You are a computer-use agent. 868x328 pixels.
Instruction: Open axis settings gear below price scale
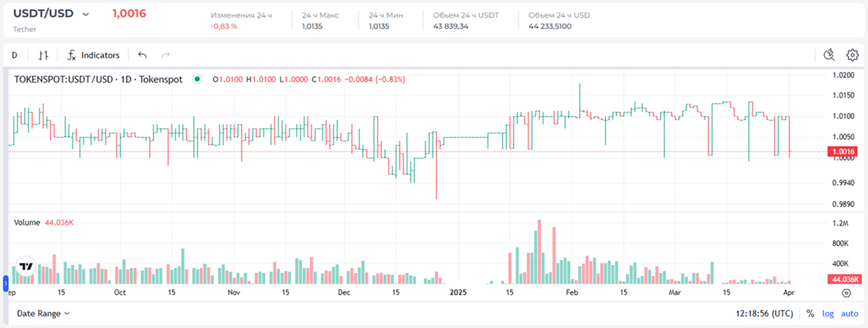pyautogui.click(x=847, y=293)
